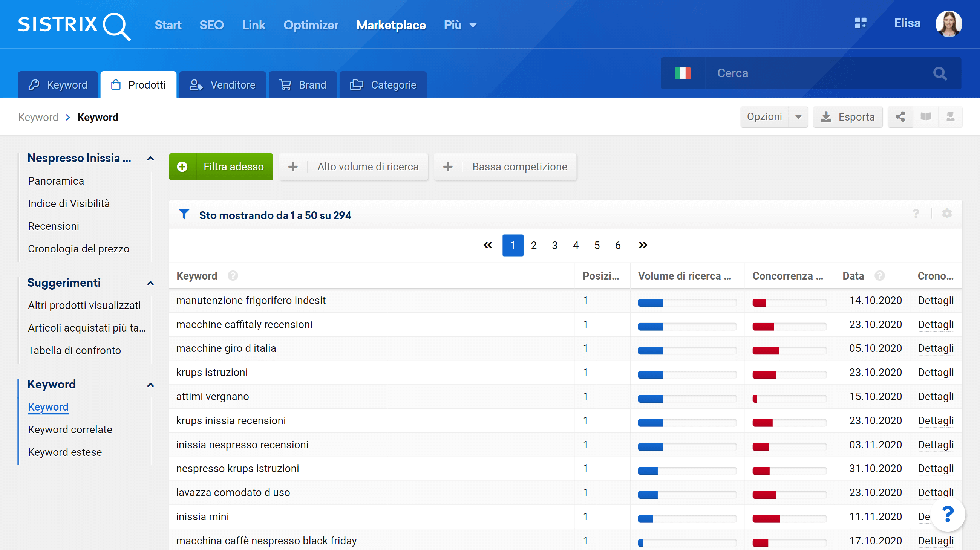Open the table help question mark icon
This screenshot has width=980, height=550.
[x=916, y=214]
